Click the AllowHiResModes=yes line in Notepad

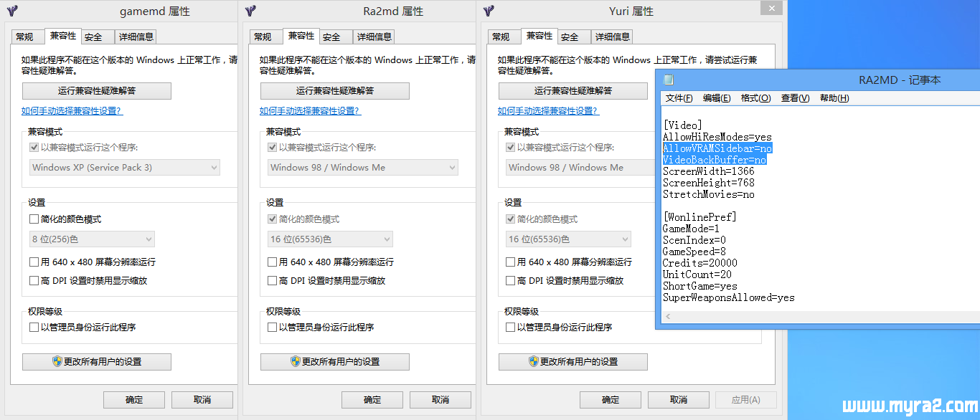tap(717, 137)
